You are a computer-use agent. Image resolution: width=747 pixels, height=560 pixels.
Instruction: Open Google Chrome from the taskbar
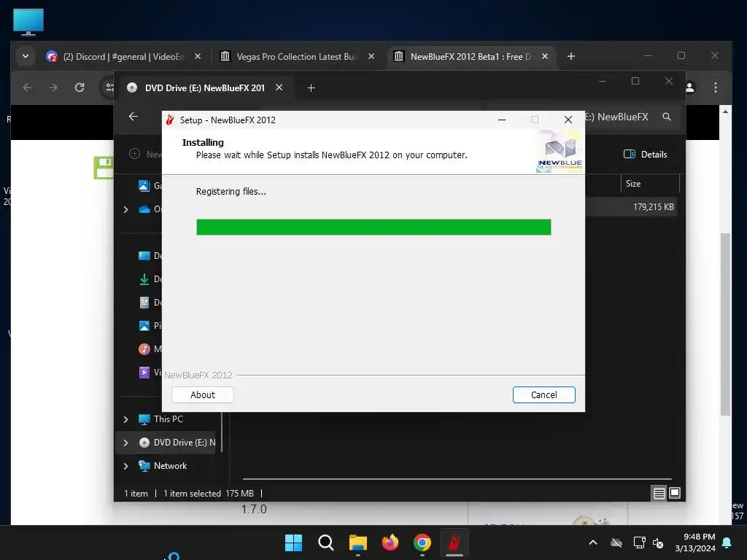(422, 542)
